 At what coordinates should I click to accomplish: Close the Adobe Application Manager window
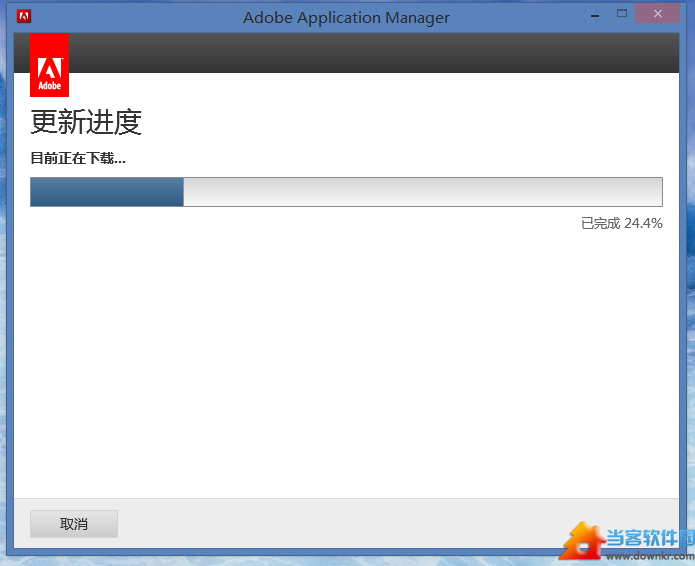tap(657, 13)
